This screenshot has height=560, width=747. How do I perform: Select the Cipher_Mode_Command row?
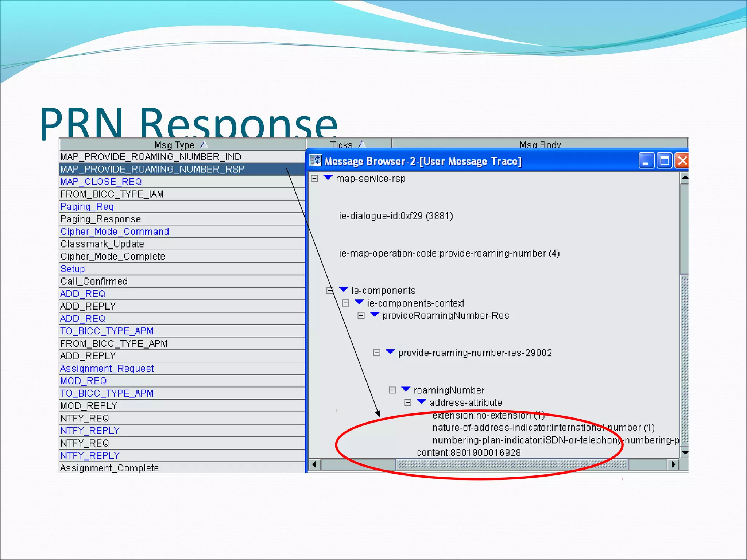(182, 232)
